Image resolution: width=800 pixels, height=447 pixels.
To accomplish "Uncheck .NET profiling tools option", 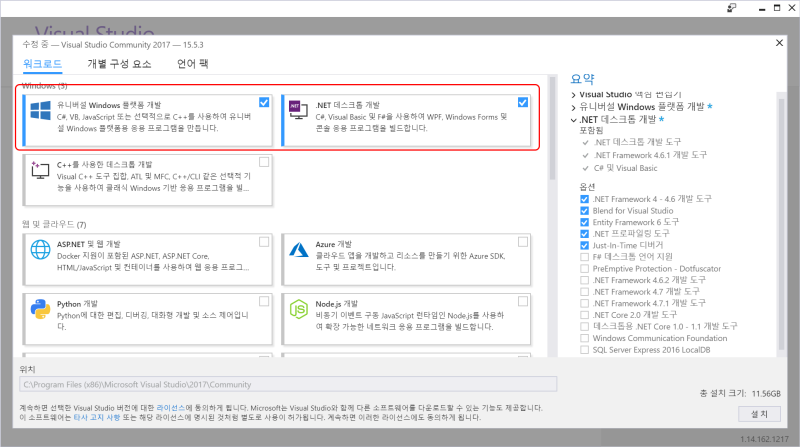I will pos(585,234).
